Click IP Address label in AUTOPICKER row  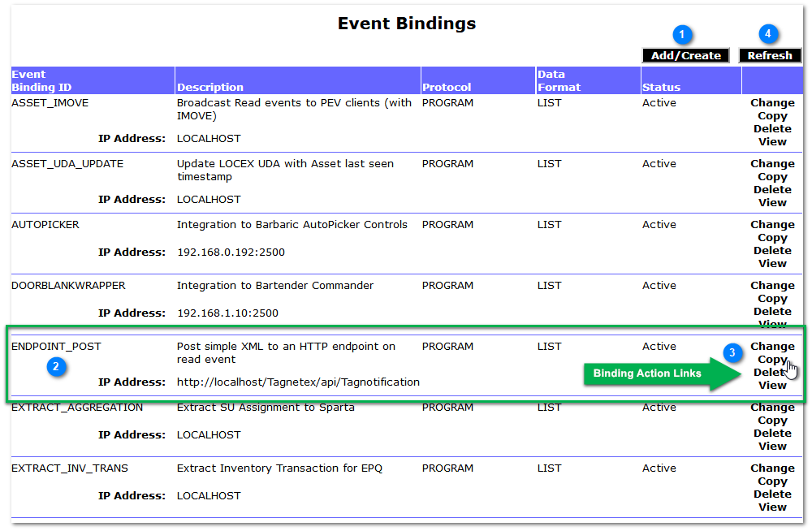tap(132, 253)
